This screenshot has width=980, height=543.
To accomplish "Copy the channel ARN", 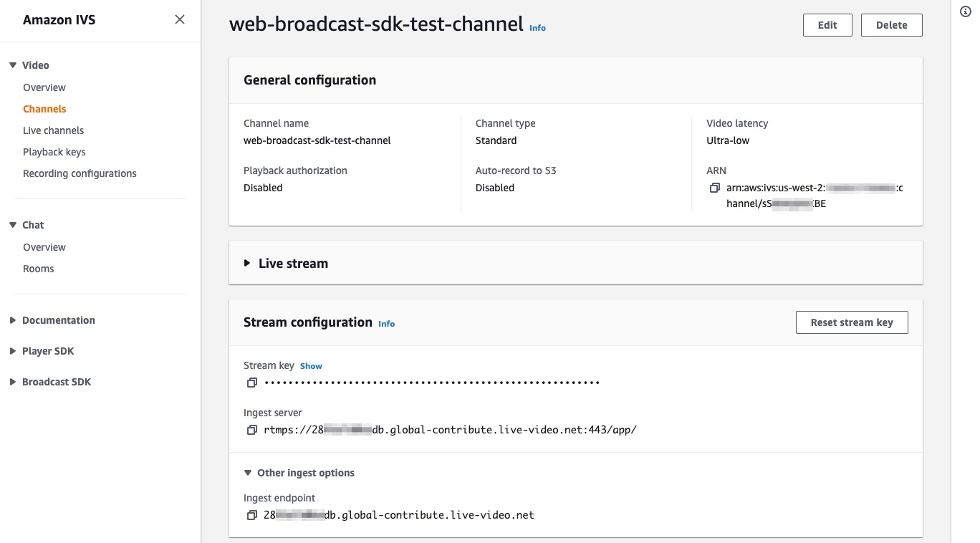I will coord(714,187).
